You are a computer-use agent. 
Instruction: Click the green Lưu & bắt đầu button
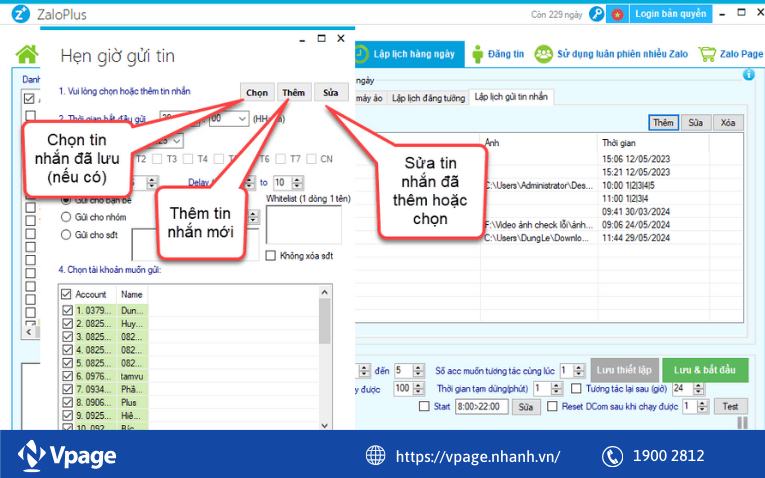coord(705,370)
